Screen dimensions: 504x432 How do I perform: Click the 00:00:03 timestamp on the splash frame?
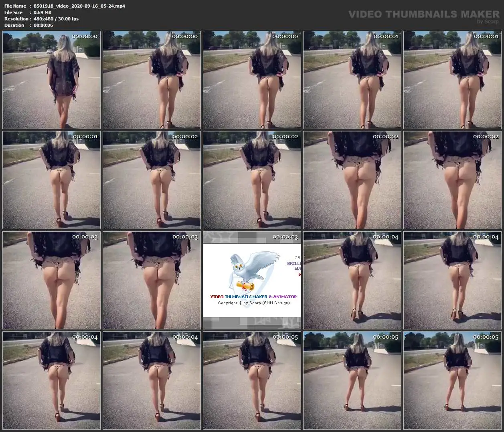click(x=285, y=237)
